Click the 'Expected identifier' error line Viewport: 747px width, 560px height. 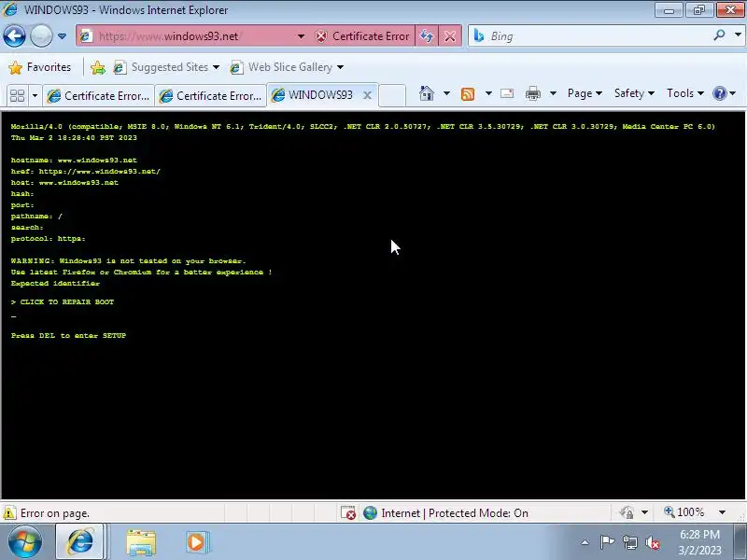pos(55,283)
